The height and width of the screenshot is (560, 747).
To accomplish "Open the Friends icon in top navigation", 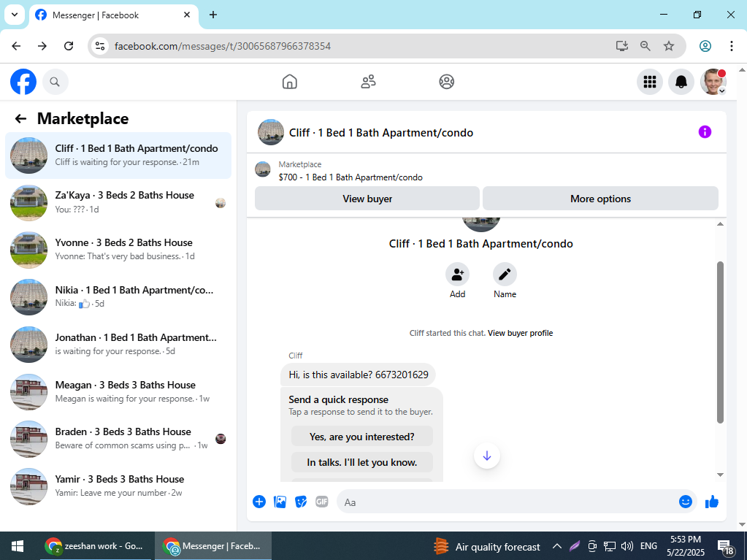I will pyautogui.click(x=368, y=82).
